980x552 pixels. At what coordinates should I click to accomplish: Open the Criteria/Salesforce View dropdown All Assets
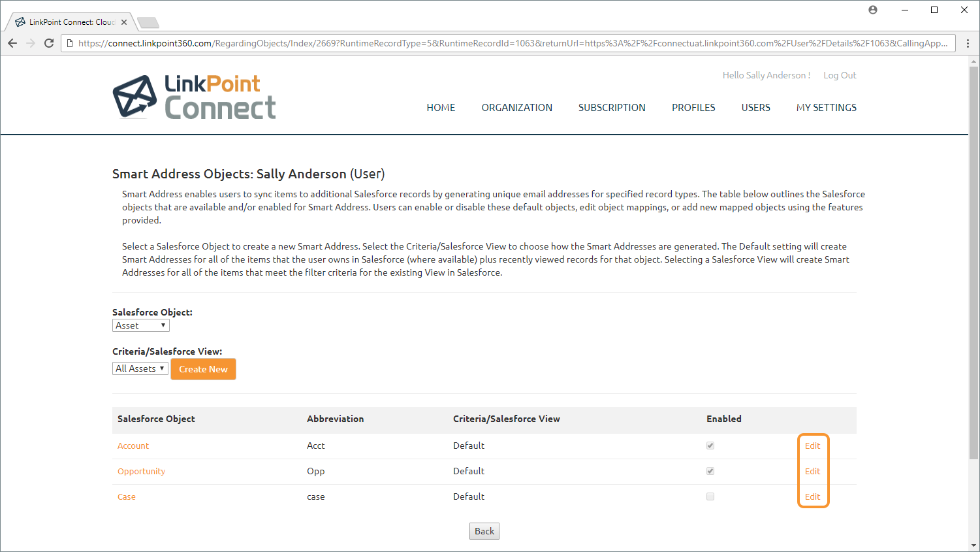pyautogui.click(x=140, y=368)
